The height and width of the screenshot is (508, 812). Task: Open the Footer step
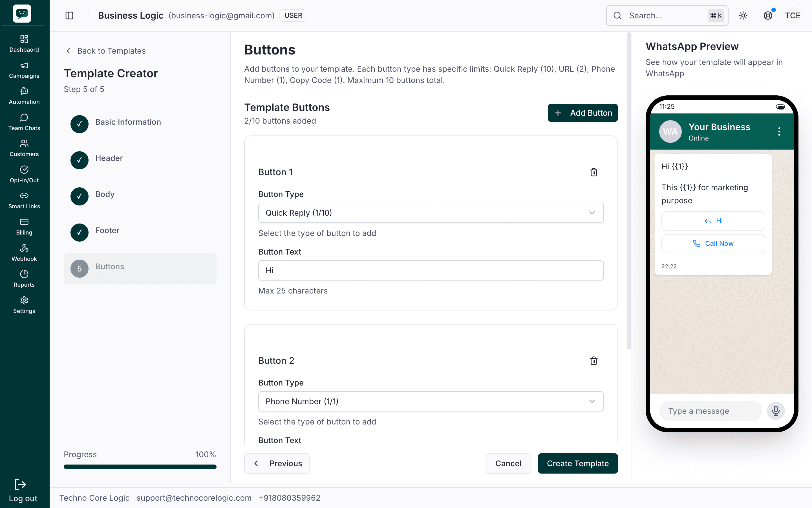(x=140, y=232)
